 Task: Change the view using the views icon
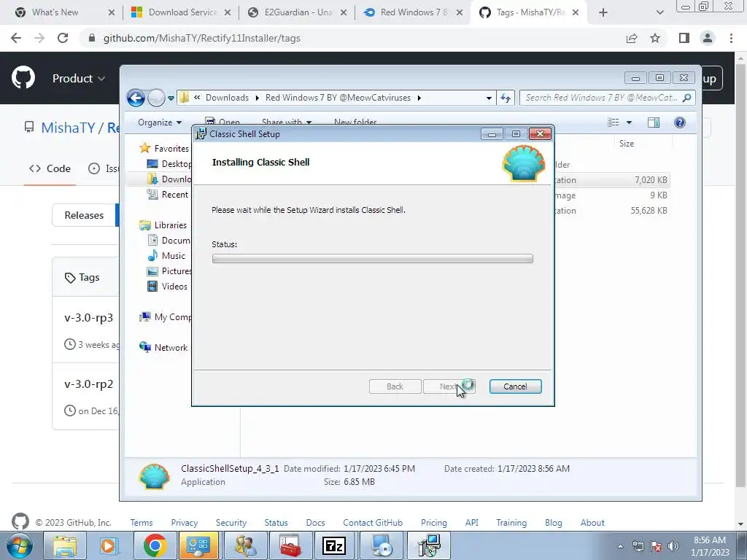pos(614,122)
